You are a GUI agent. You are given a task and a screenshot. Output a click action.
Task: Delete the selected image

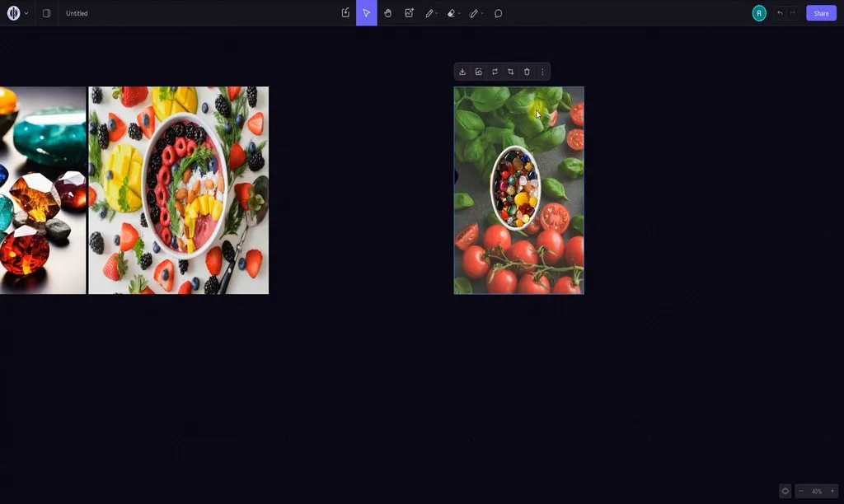(527, 72)
